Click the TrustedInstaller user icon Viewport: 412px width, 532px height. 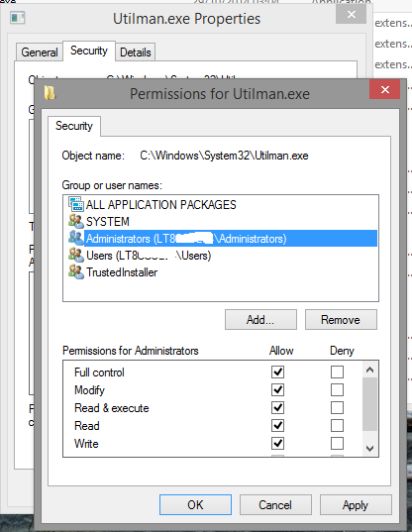click(x=76, y=272)
